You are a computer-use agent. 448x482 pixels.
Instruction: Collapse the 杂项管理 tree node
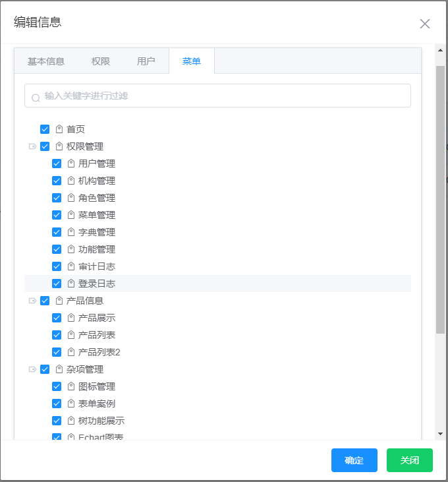[x=32, y=369]
